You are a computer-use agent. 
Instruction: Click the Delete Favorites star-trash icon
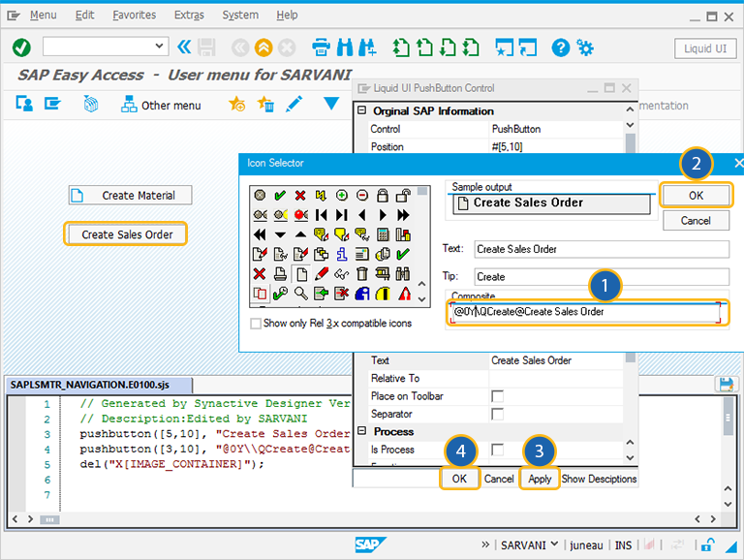(x=265, y=104)
